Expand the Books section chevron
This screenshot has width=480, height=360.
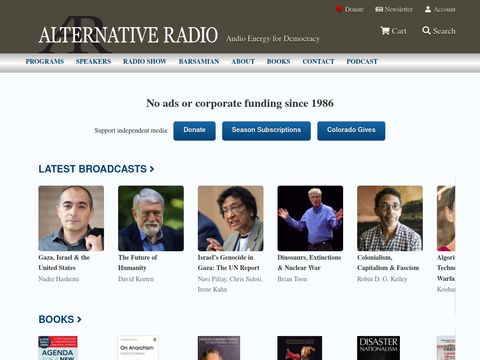79,319
